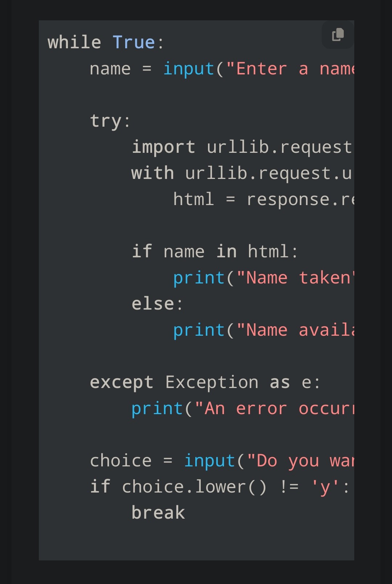Image resolution: width=392 pixels, height=584 pixels.
Task: Click the copy code icon
Action: point(338,35)
